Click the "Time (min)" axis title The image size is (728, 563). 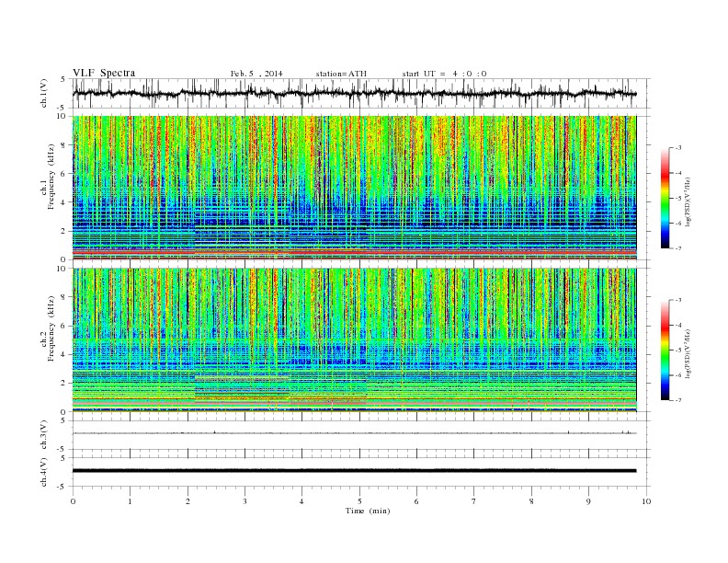click(x=368, y=511)
